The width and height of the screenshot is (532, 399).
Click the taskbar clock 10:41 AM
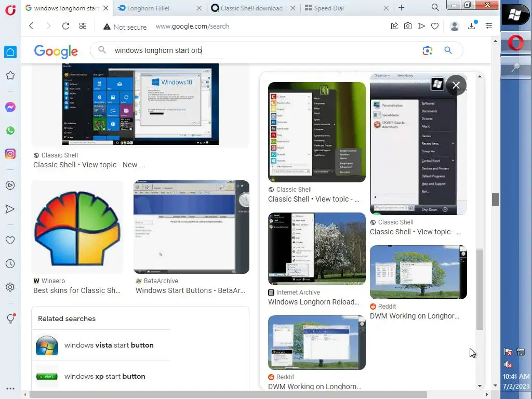click(x=516, y=377)
